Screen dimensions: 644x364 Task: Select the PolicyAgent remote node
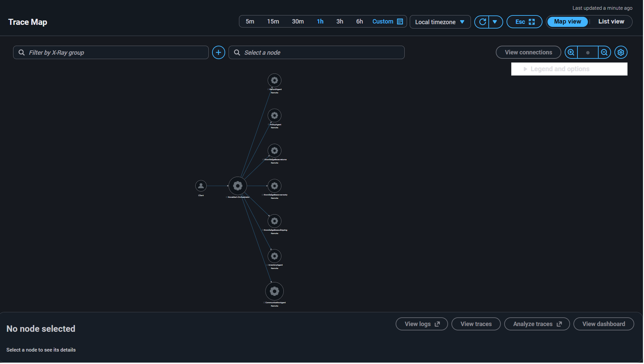click(x=275, y=116)
